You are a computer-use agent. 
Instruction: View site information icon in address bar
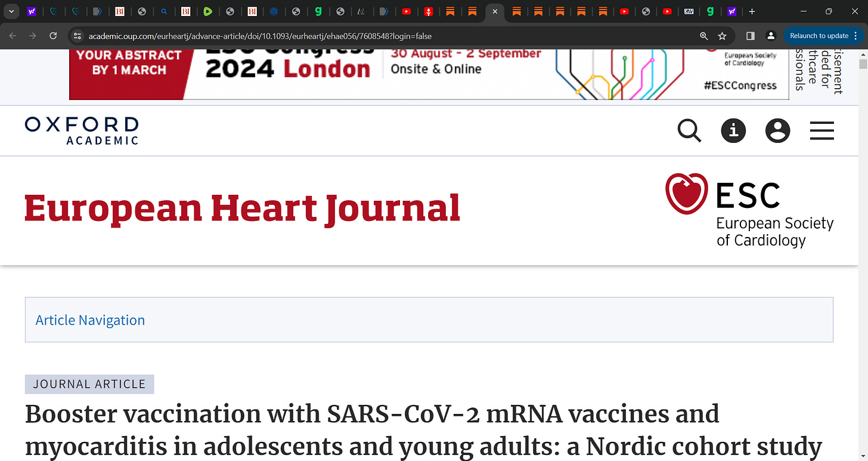tap(77, 36)
